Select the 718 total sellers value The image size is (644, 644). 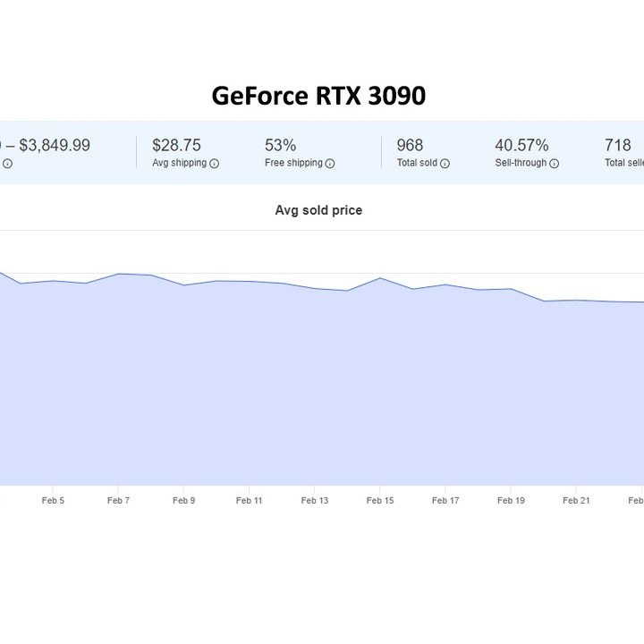(x=618, y=145)
